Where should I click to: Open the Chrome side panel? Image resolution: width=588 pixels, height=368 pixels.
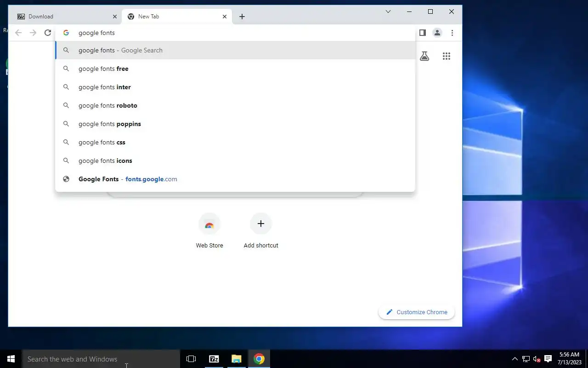(423, 33)
